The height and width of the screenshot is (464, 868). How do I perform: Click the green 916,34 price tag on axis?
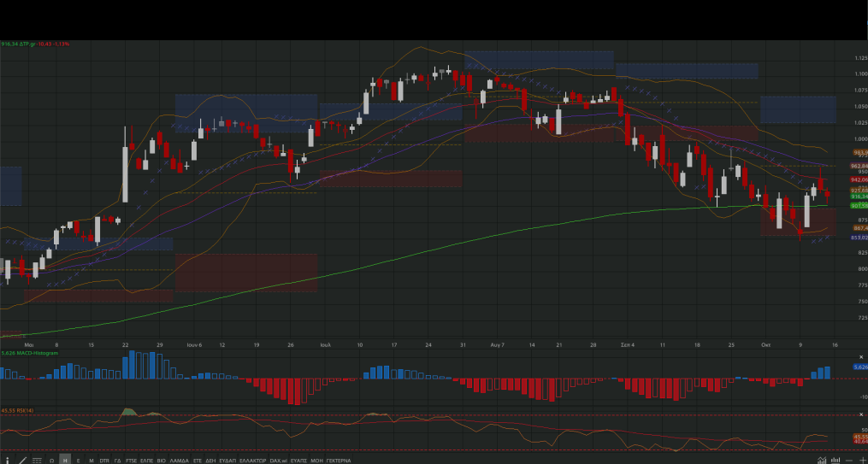[859, 197]
